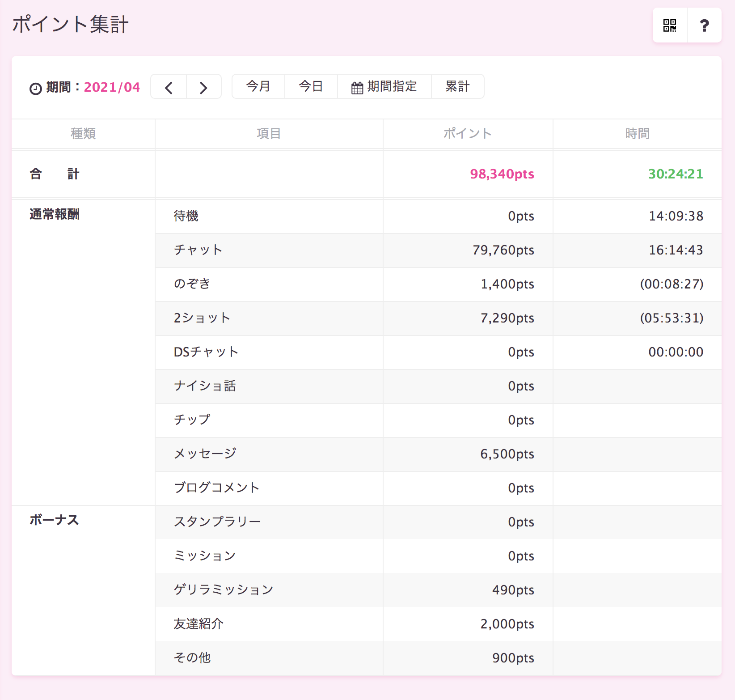
Task: Switch to 累計 cumulative view
Action: click(x=457, y=86)
